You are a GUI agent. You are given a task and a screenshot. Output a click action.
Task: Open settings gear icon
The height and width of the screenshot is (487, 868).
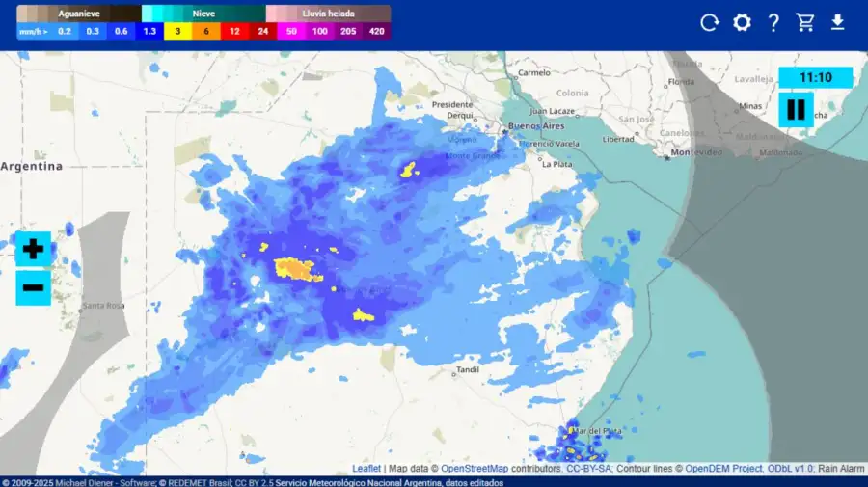point(742,23)
